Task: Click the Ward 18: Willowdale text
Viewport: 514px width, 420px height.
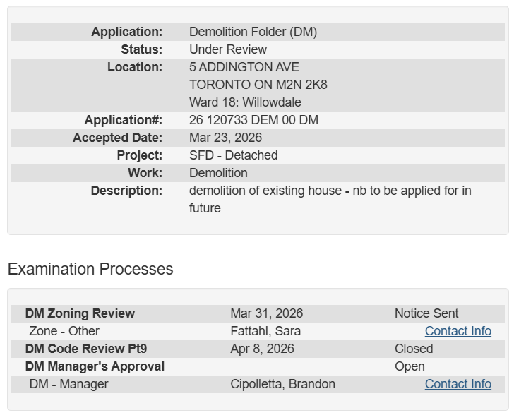Action: tap(245, 102)
